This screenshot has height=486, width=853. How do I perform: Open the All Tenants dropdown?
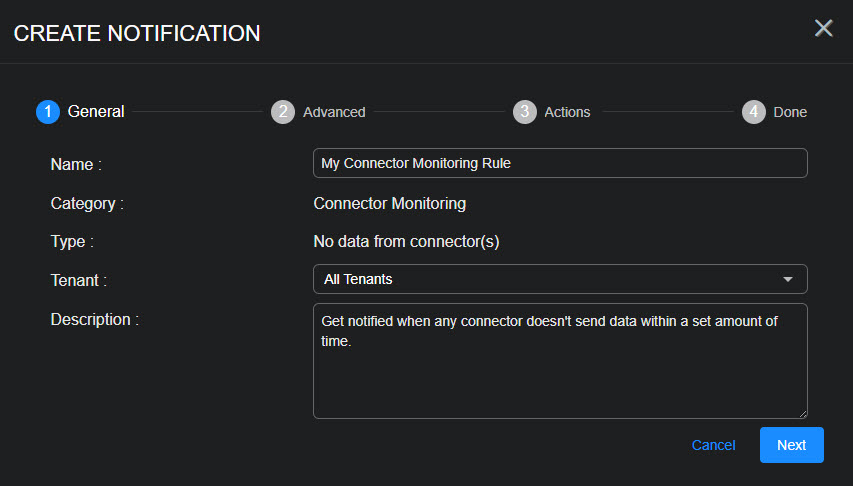click(550, 279)
